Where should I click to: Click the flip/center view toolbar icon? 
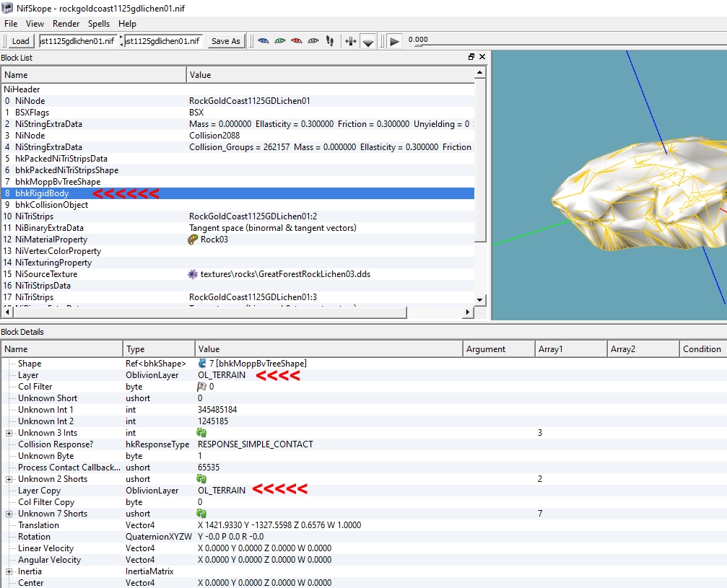pyautogui.click(x=351, y=41)
